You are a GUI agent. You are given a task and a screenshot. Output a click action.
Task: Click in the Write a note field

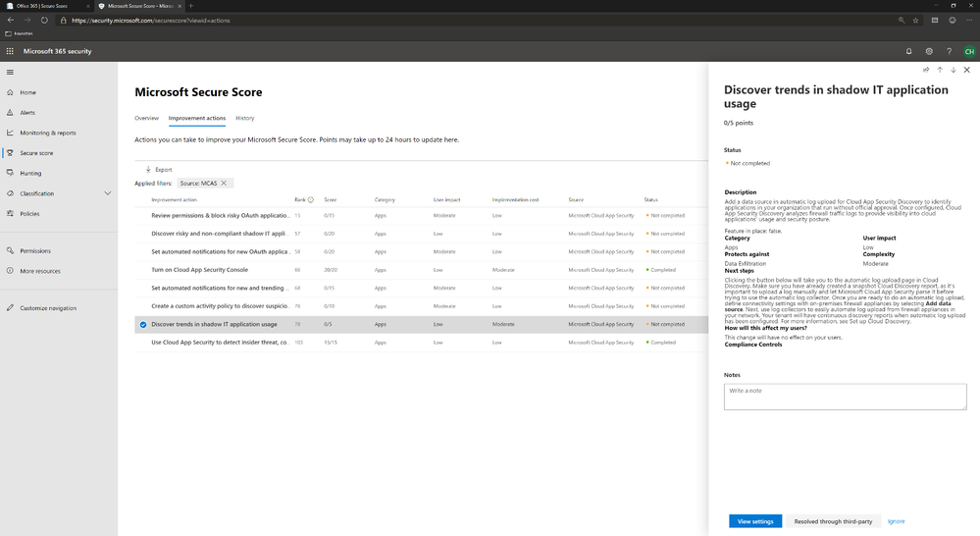pyautogui.click(x=845, y=398)
